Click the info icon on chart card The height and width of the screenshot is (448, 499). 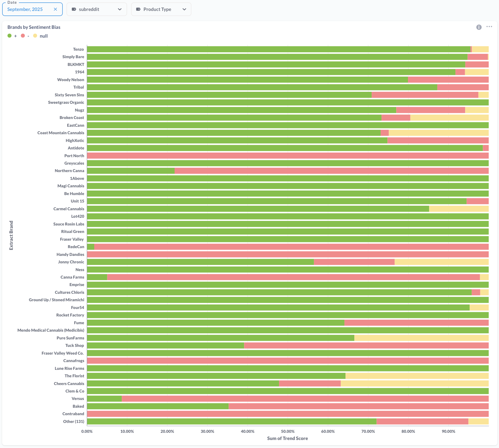479,27
